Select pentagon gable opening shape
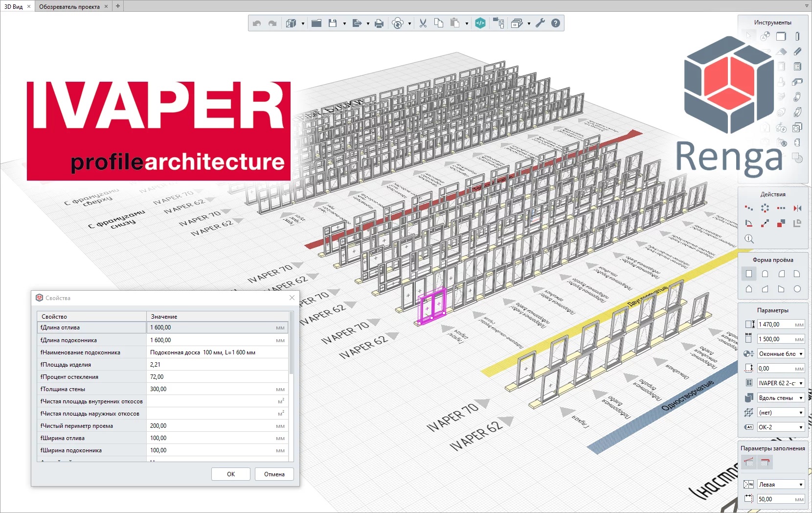This screenshot has width=812, height=513. 749,289
